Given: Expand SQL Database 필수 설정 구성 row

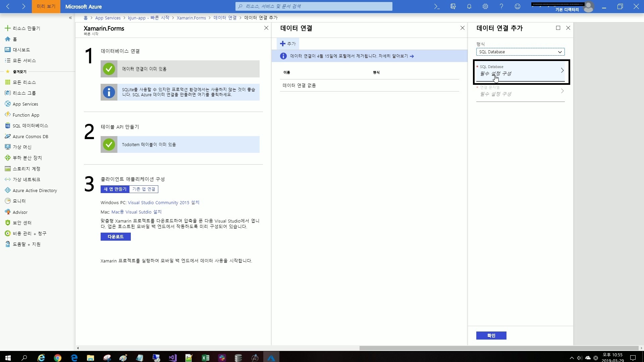Looking at the screenshot, I should [520, 71].
